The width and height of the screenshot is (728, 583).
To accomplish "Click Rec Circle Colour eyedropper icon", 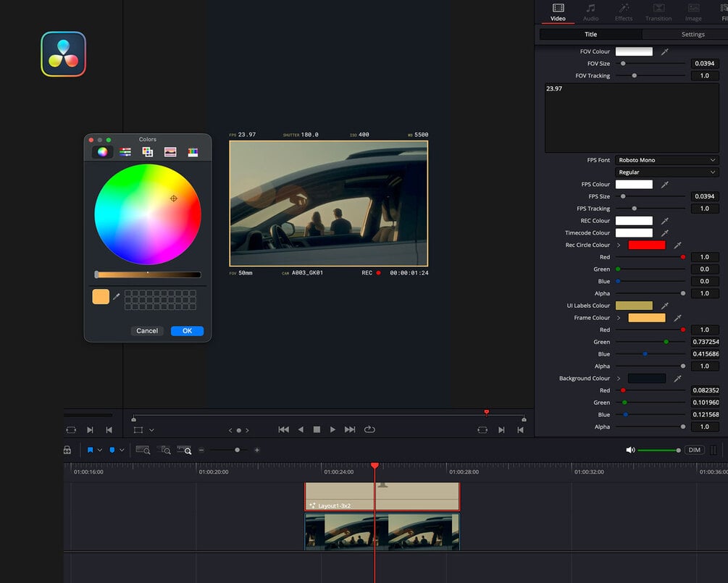I will (x=677, y=245).
